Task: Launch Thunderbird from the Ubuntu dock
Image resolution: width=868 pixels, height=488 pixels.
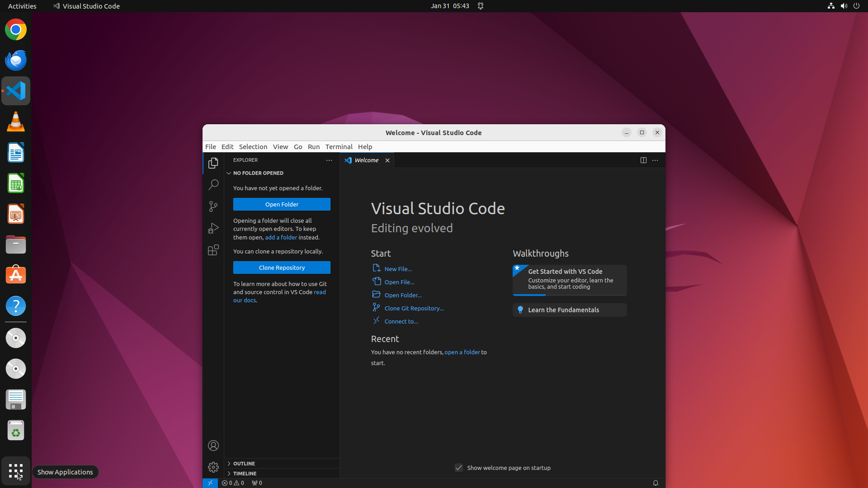Action: click(16, 60)
